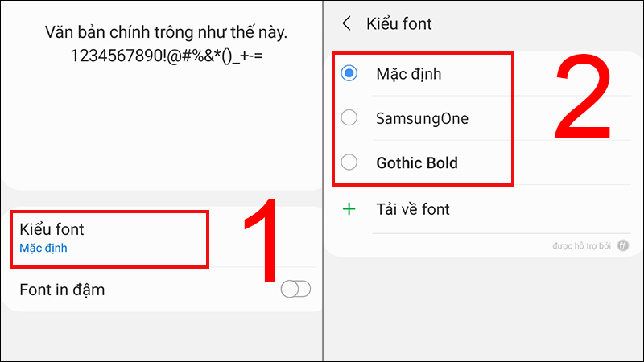Image resolution: width=644 pixels, height=362 pixels.
Task: Click the green plus icon
Action: (349, 209)
